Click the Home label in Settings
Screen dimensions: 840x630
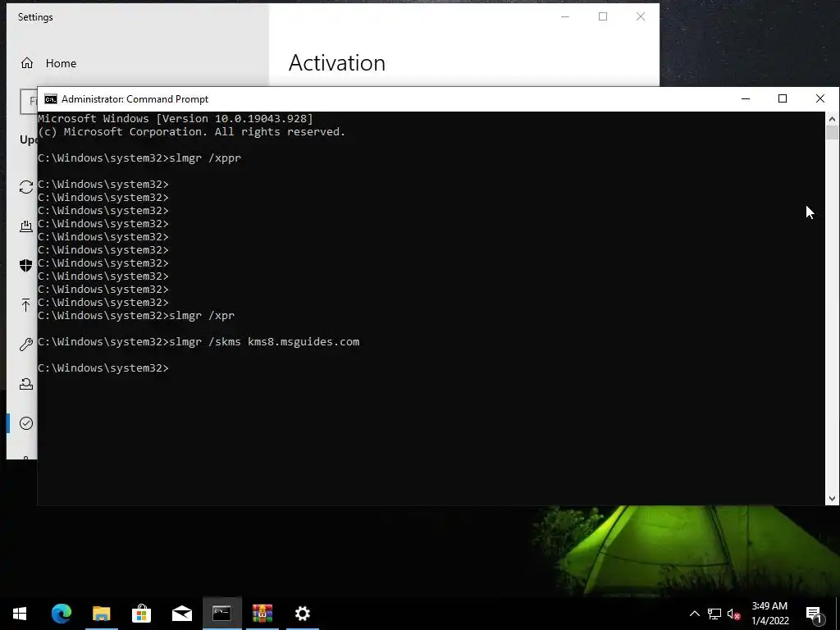(61, 63)
